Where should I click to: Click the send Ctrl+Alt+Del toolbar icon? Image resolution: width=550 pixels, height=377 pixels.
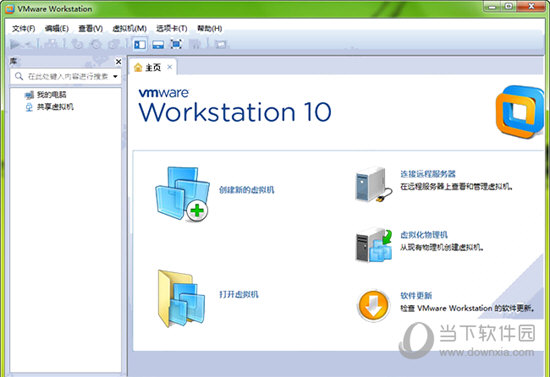point(52,44)
